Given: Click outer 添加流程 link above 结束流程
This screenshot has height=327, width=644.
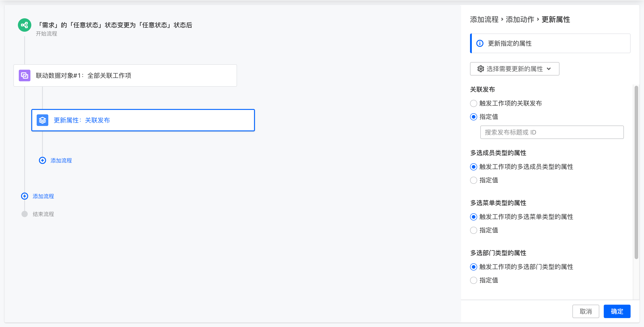Looking at the screenshot, I should [43, 196].
